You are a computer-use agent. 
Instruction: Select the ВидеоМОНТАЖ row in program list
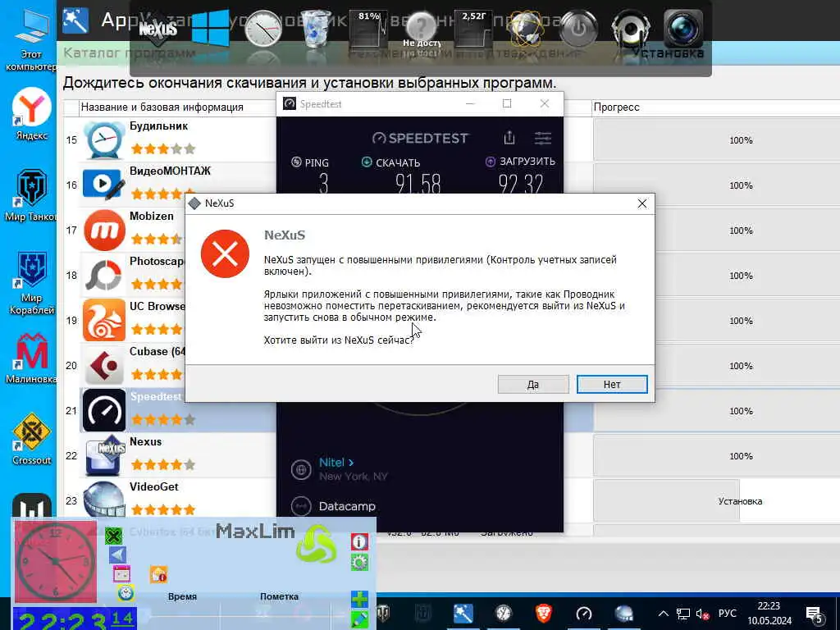point(170,185)
